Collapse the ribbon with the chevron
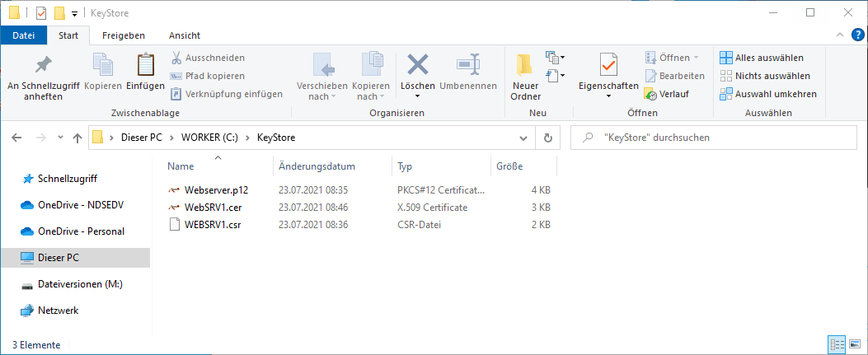 click(841, 35)
